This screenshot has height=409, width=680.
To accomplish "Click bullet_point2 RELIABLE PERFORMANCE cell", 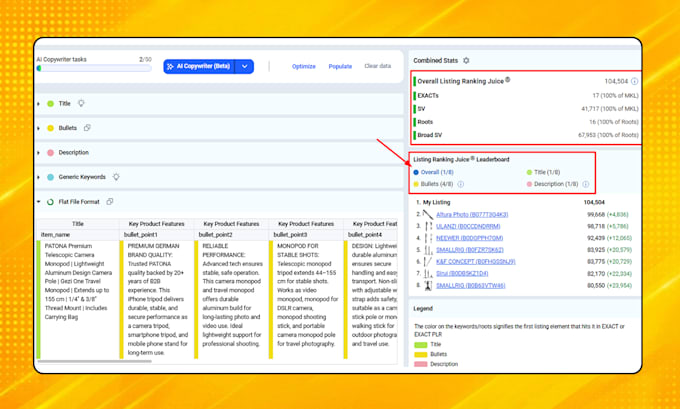I will [232, 295].
